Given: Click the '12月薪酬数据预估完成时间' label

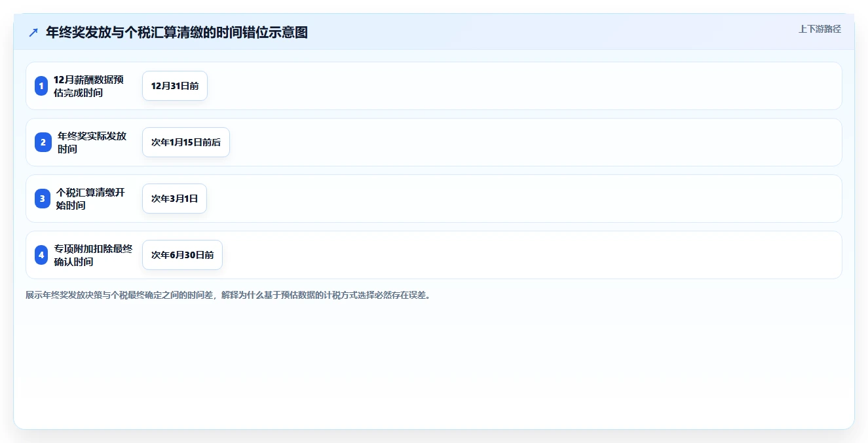Looking at the screenshot, I should pos(88,86).
